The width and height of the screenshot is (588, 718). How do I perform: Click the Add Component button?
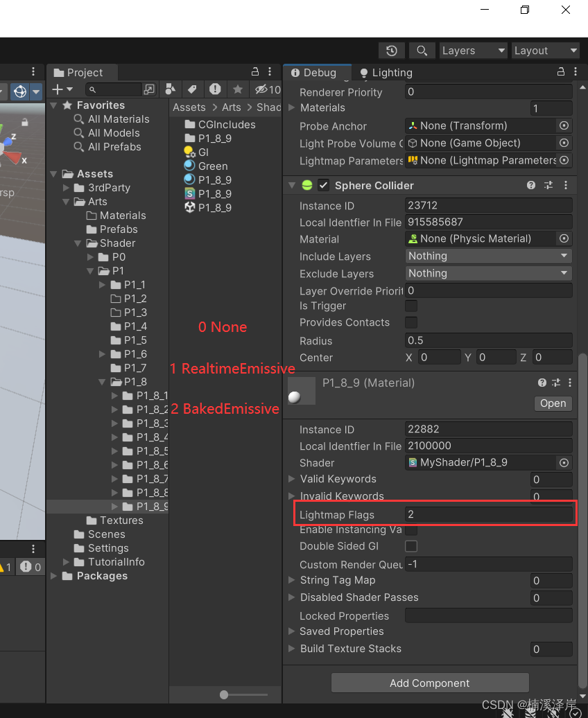429,683
